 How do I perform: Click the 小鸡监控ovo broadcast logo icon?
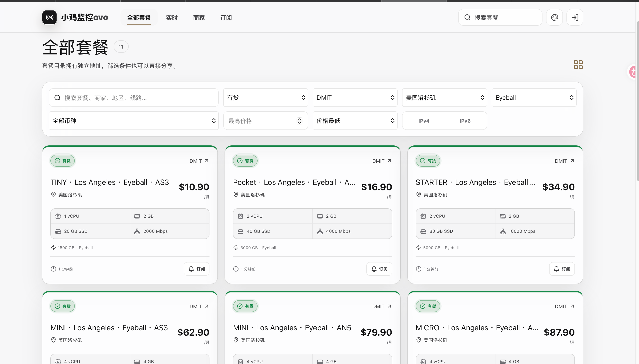(49, 17)
